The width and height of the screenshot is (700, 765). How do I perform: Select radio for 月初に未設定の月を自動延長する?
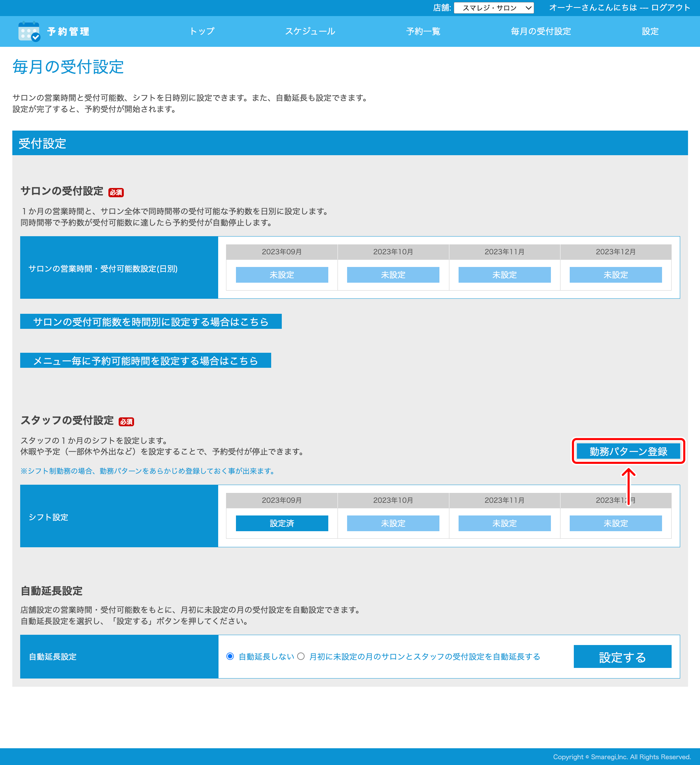click(x=301, y=656)
